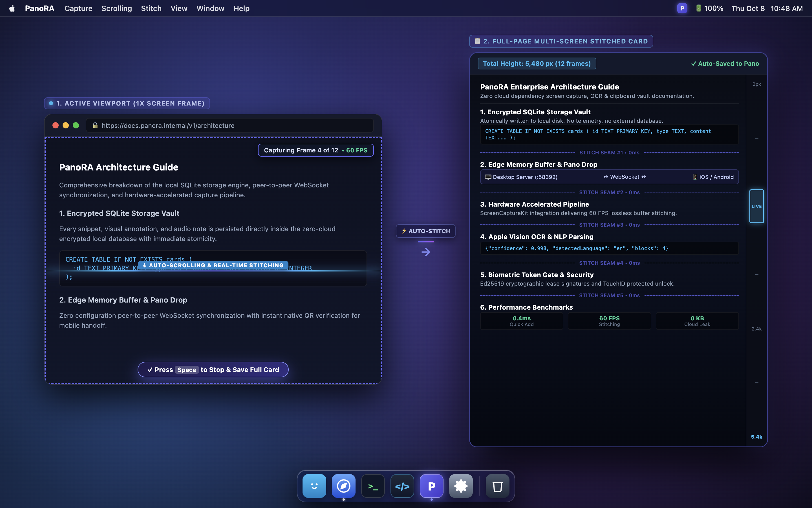Click the 0 KB Cloud Leak benchmark card

click(x=697, y=321)
